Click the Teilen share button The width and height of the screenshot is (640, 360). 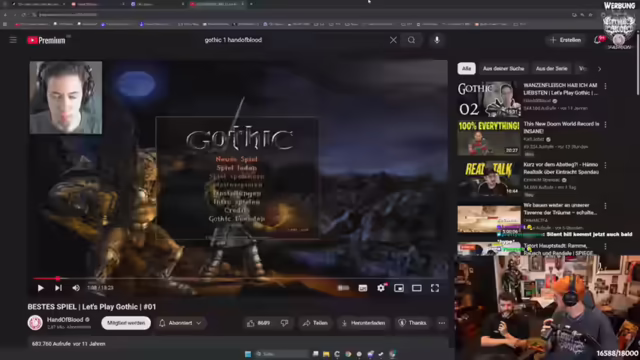coord(315,323)
